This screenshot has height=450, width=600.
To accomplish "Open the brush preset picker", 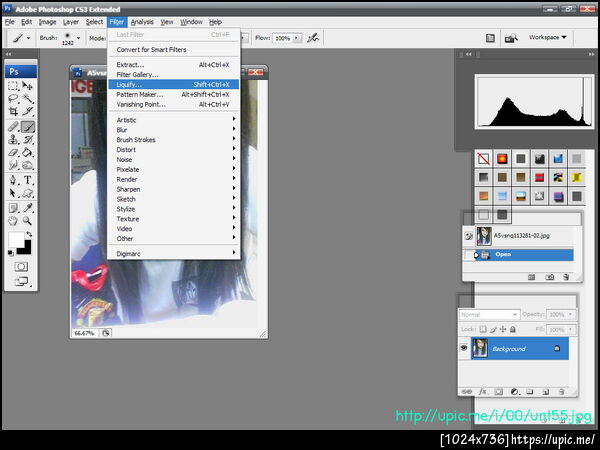I will click(78, 38).
